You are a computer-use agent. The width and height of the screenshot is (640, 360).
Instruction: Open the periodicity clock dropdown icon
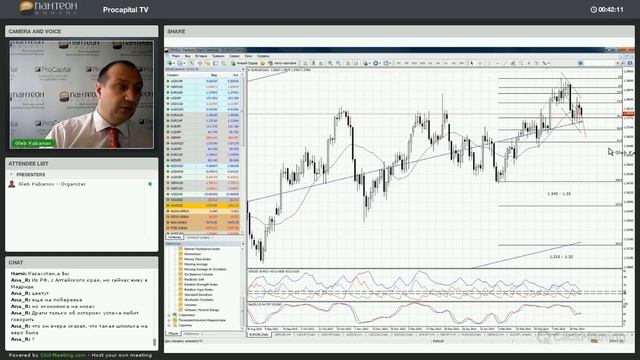click(x=376, y=63)
